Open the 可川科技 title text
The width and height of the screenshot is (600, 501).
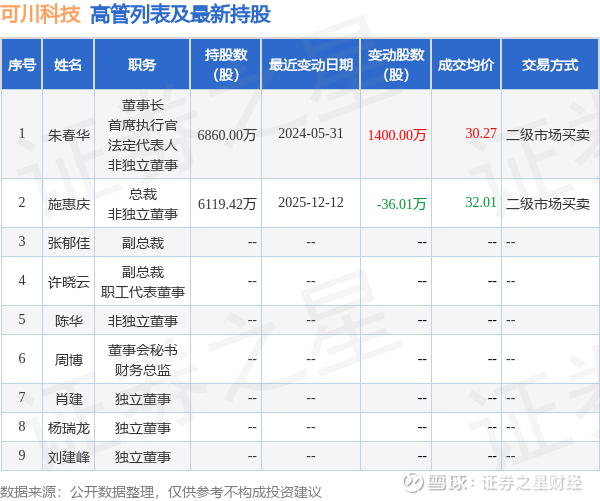41,15
